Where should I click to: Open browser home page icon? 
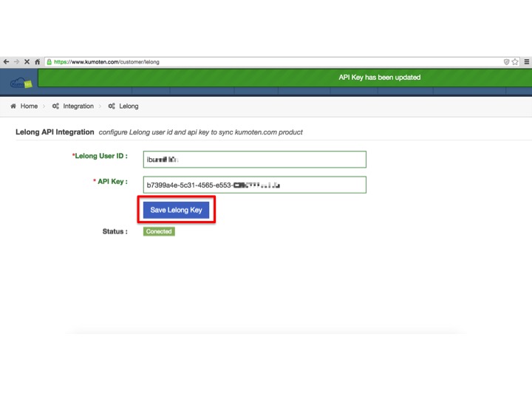(38, 62)
